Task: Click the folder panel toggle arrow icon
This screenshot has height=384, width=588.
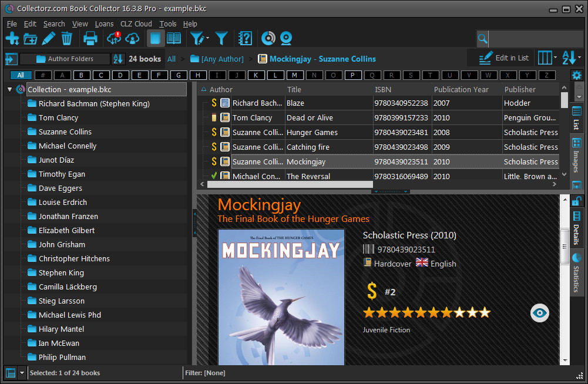Action: 11,59
